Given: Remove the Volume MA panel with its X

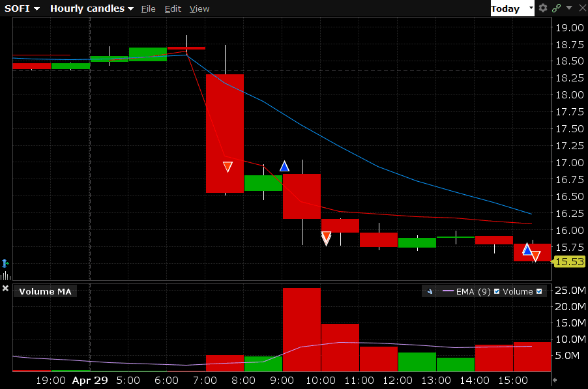Looking at the screenshot, I should (5, 288).
